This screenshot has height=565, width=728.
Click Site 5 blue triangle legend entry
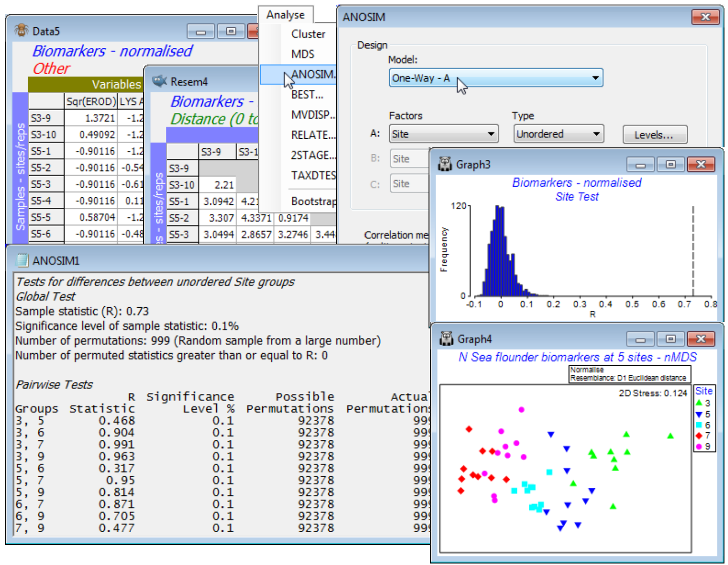click(703, 414)
